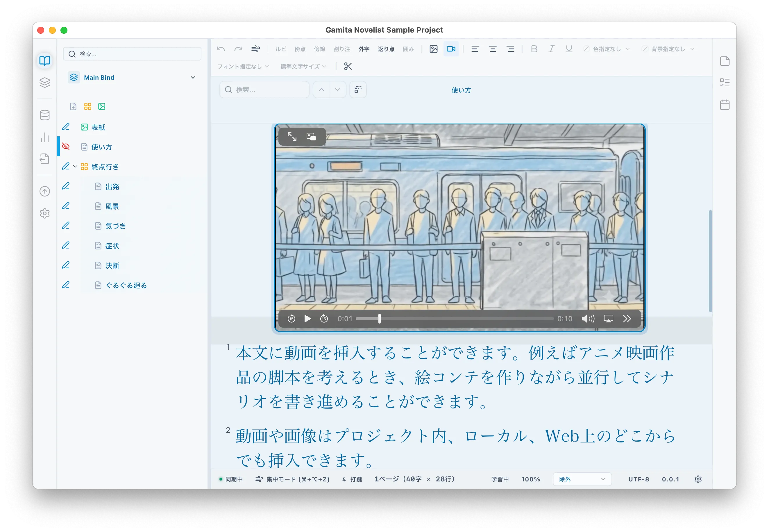Add a new group using orange grid icon
The image size is (769, 532).
88,106
